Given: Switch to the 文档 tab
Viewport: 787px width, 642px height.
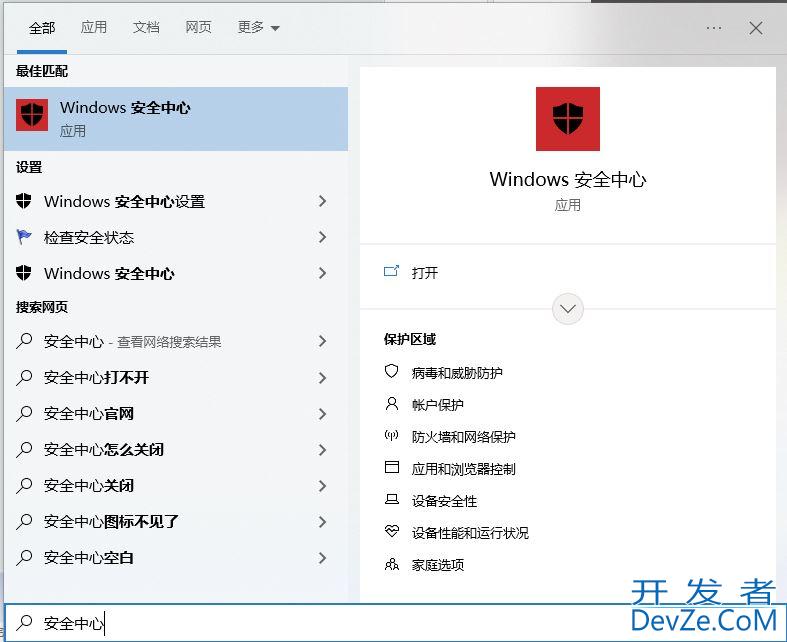Looking at the screenshot, I should 146,27.
